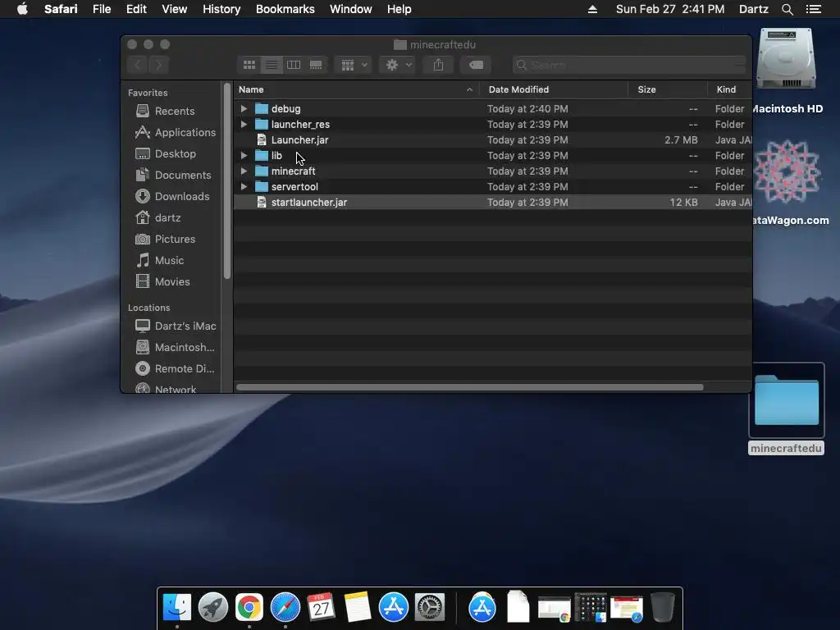Switch Finder to list view
This screenshot has width=840, height=630.
point(272,65)
